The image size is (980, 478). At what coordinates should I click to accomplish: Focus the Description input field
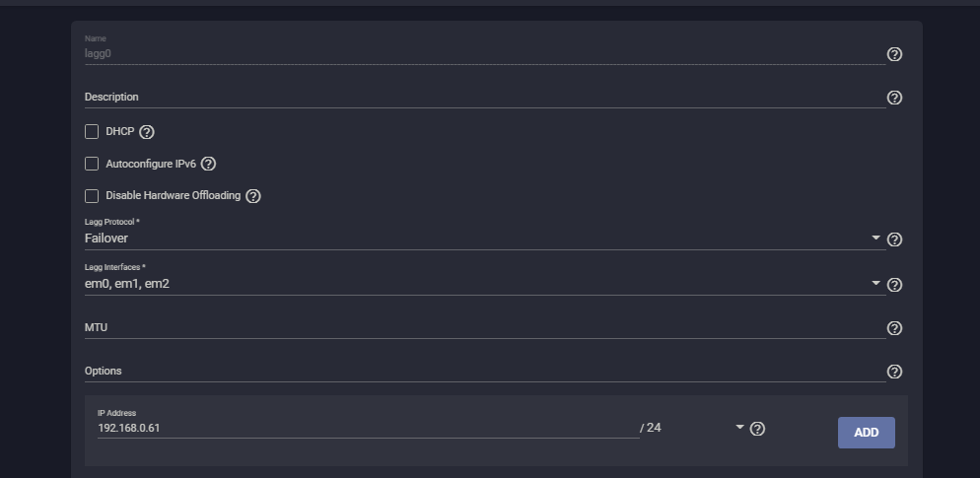tap(485, 97)
